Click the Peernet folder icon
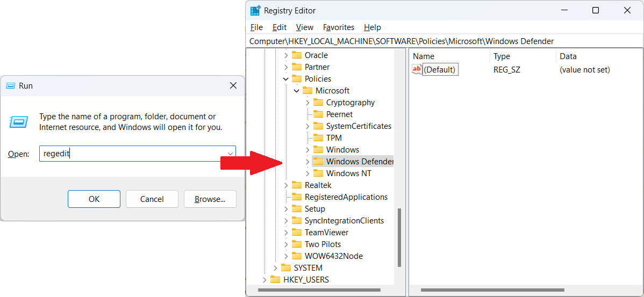This screenshot has width=644, height=297. pyautogui.click(x=318, y=114)
